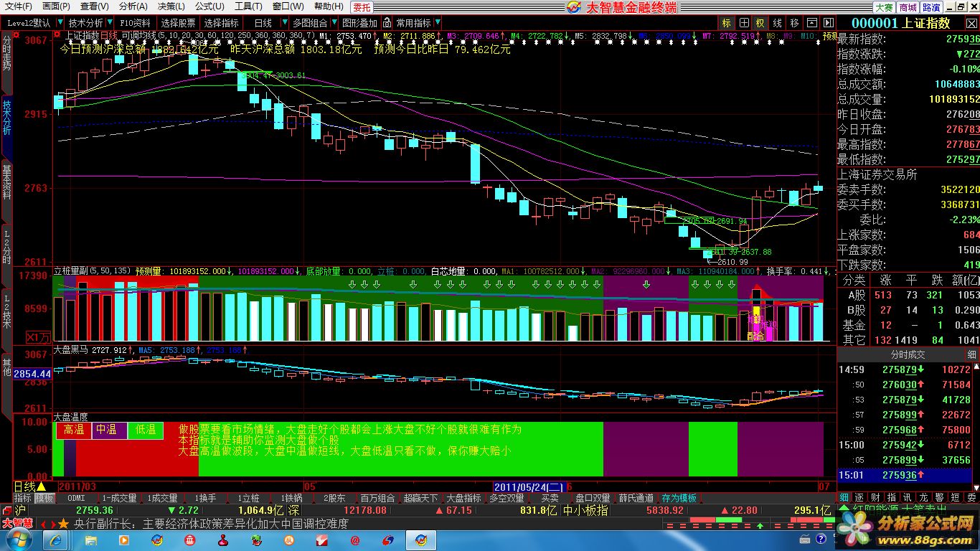Image resolution: width=980 pixels, height=551 pixels.
Task: Toggle the 模板 button at bottom left
Action: 44,498
